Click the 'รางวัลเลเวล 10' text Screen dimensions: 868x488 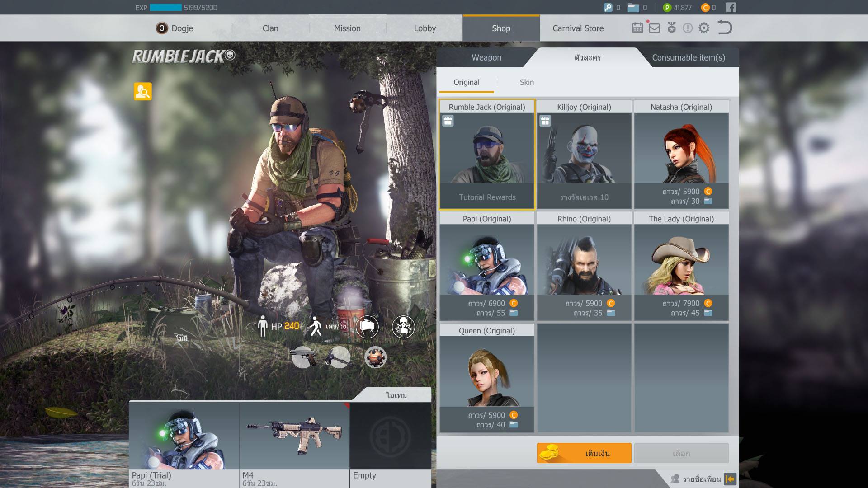point(584,197)
